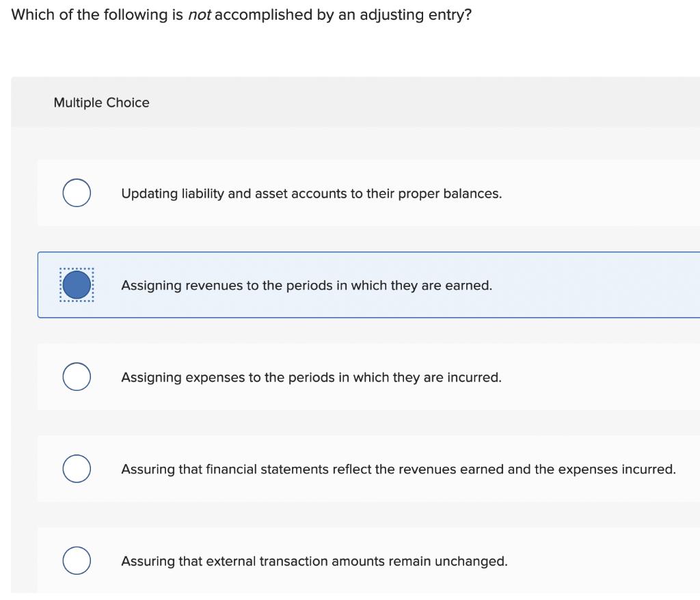The image size is (700, 600).
Task: Select the radio button for 'Updating liability and asset accounts'
Action: tap(76, 193)
